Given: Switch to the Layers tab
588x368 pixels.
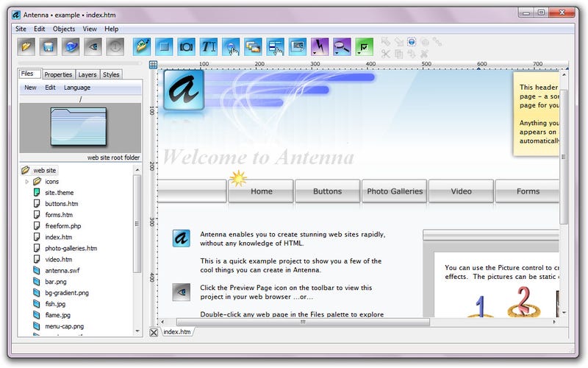Looking at the screenshot, I should pyautogui.click(x=87, y=74).
